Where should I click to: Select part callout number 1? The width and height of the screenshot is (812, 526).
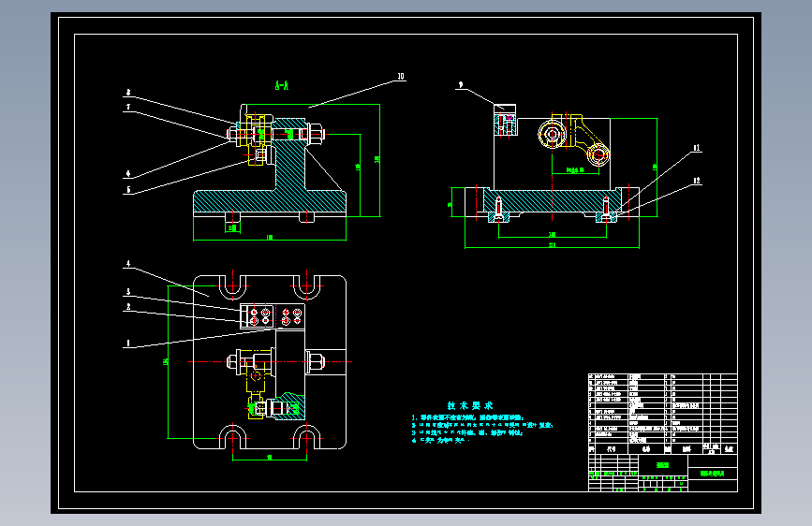128,343
